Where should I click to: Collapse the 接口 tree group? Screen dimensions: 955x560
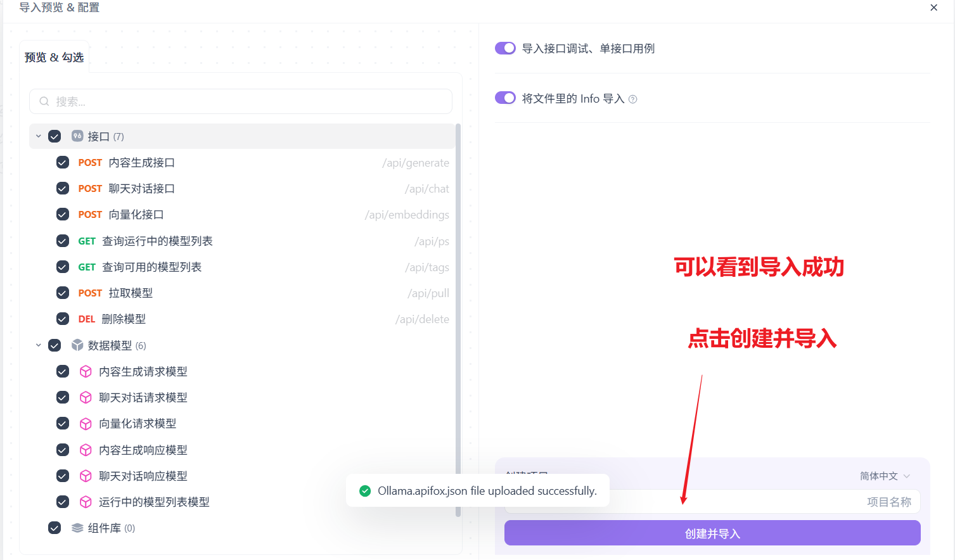pos(39,136)
